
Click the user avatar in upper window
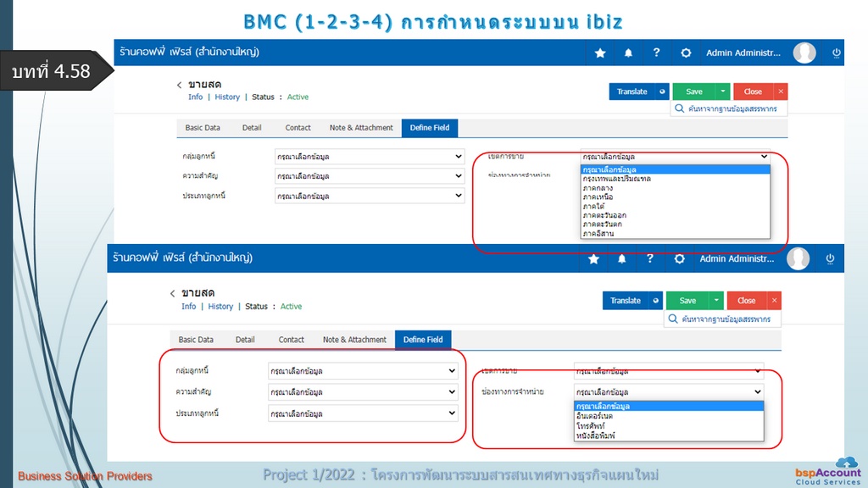click(x=804, y=53)
